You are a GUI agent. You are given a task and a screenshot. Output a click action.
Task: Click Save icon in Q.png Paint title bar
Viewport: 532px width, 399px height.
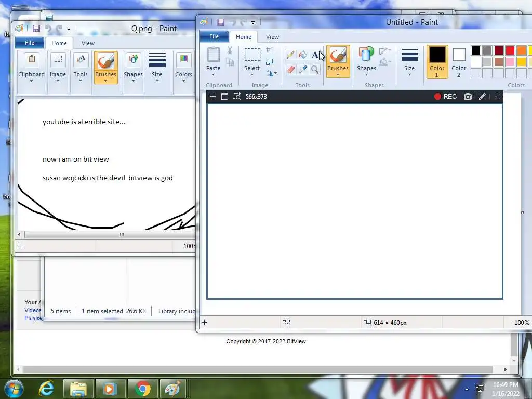point(36,29)
